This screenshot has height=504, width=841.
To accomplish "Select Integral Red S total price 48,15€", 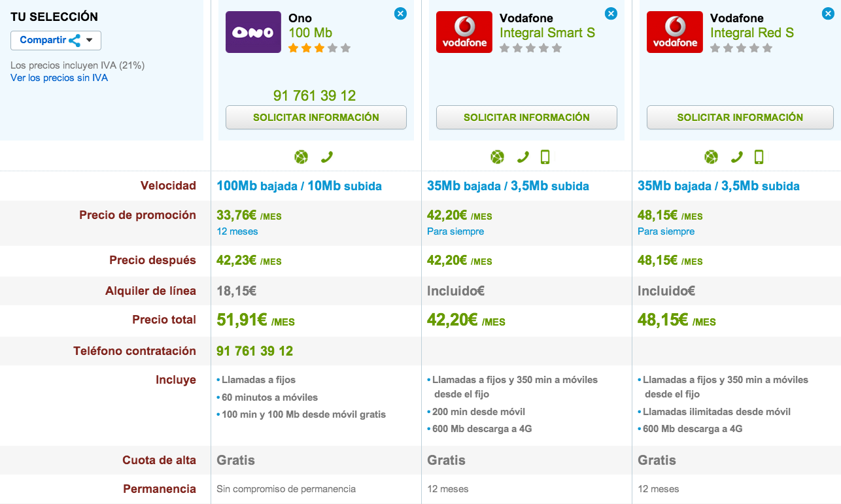I will click(x=677, y=320).
